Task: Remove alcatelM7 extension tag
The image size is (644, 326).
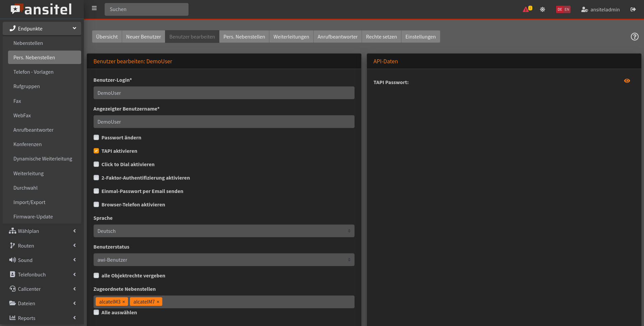Action: coord(158,302)
